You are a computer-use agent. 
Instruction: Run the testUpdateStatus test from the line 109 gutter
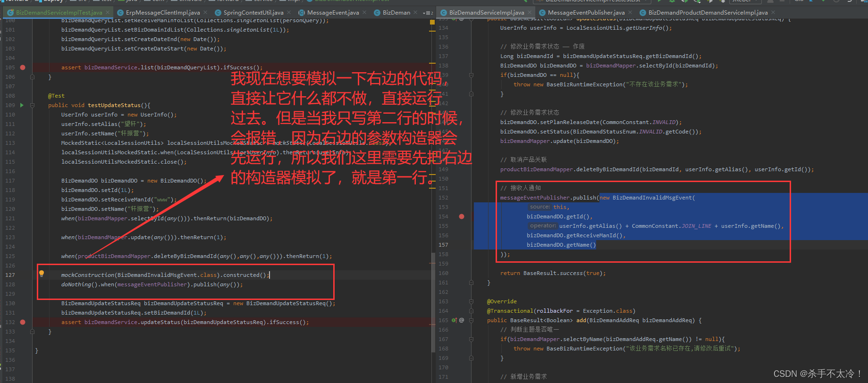[x=22, y=105]
